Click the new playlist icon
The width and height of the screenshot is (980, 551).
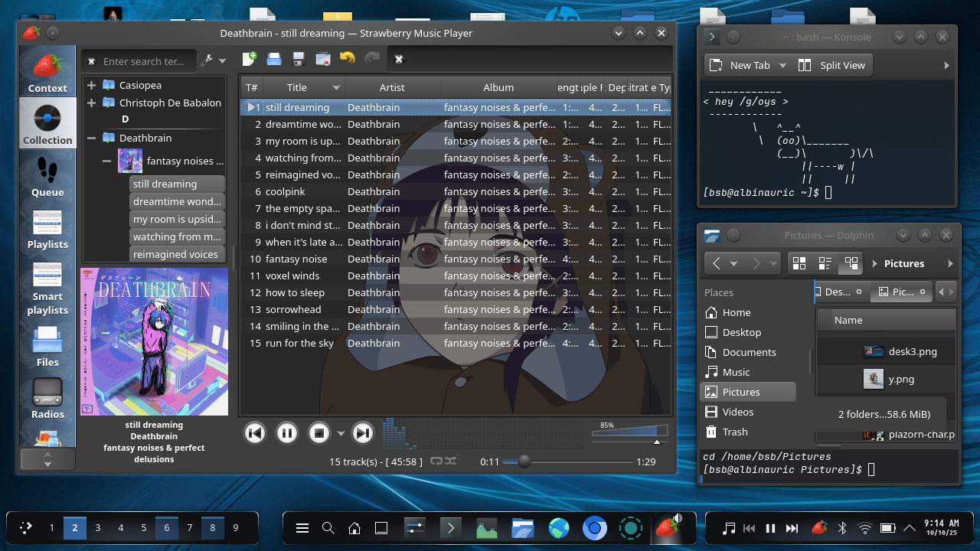pyautogui.click(x=249, y=59)
